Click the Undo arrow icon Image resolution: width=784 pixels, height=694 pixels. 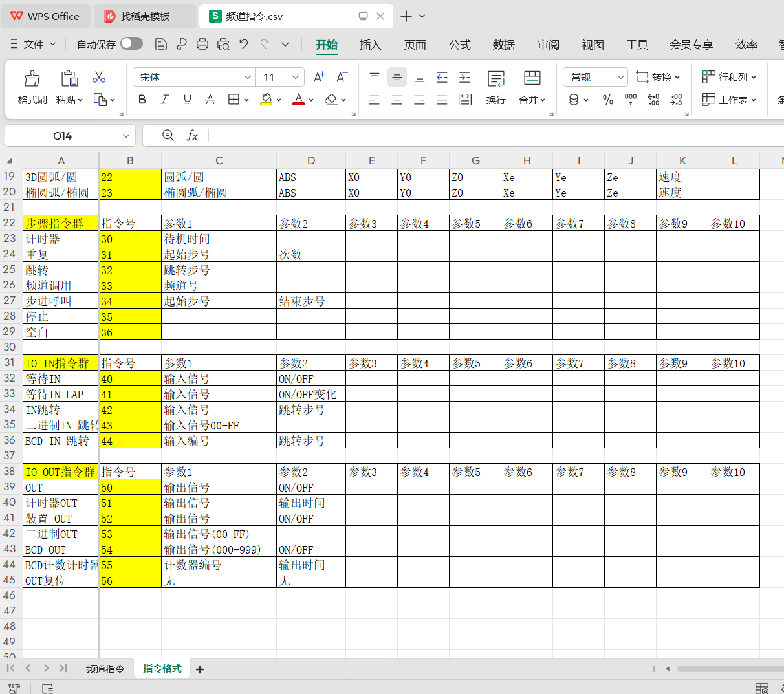click(x=244, y=44)
